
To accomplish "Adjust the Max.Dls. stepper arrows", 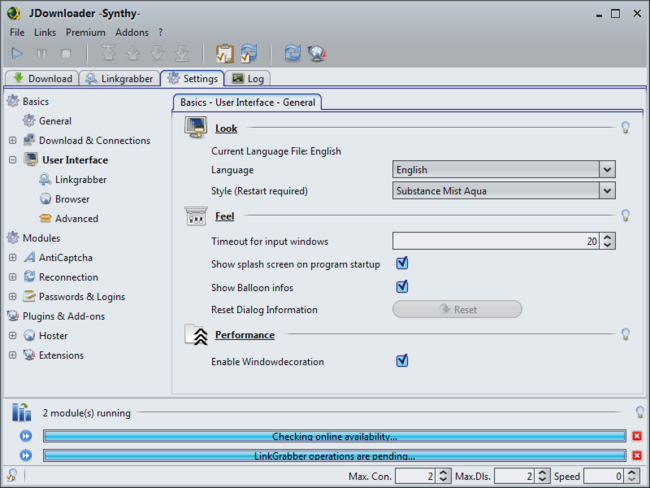I will 542,476.
